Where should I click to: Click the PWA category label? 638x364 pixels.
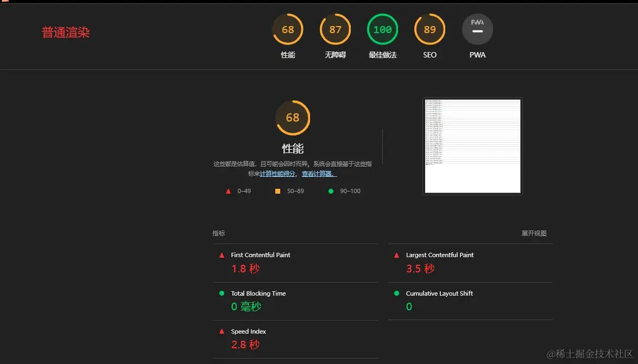(x=477, y=55)
